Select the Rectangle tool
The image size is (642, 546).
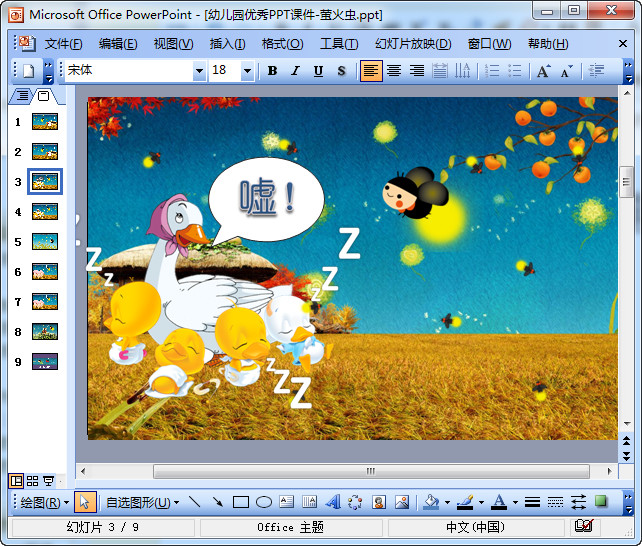[241, 502]
